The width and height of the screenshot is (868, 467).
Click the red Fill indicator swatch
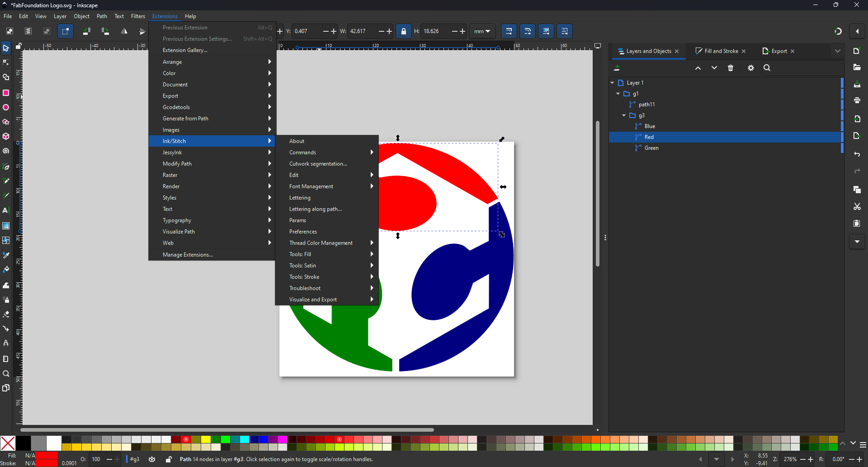47,456
